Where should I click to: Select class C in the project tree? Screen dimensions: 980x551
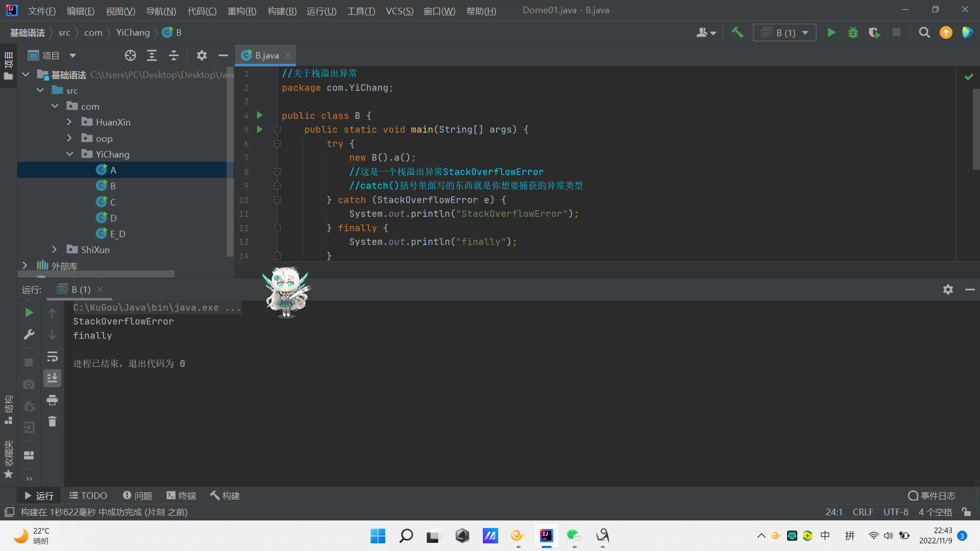[x=113, y=202]
